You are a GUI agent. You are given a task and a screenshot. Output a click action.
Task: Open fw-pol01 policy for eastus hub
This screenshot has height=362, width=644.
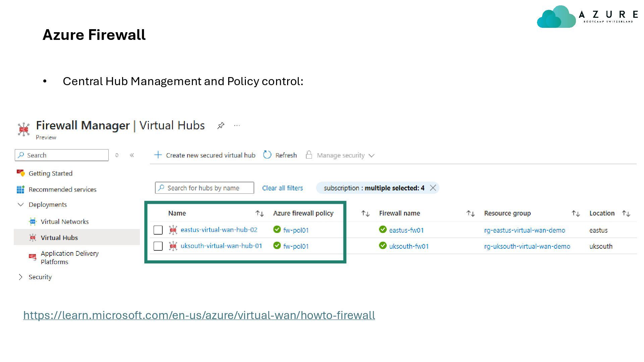(x=296, y=230)
